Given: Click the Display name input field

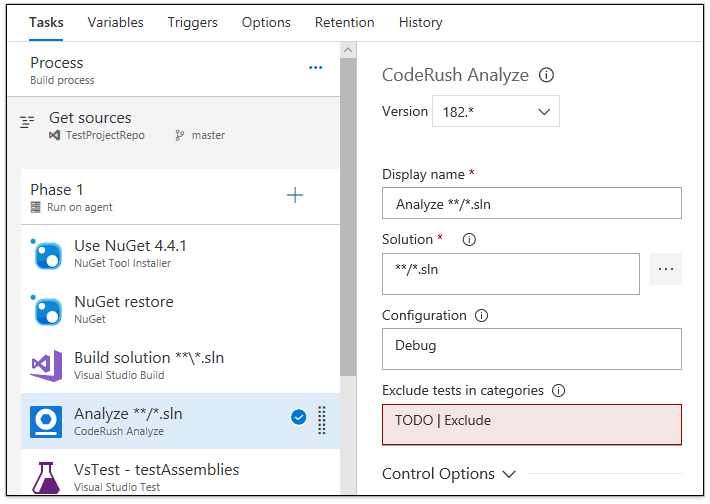Looking at the screenshot, I should pos(531,204).
